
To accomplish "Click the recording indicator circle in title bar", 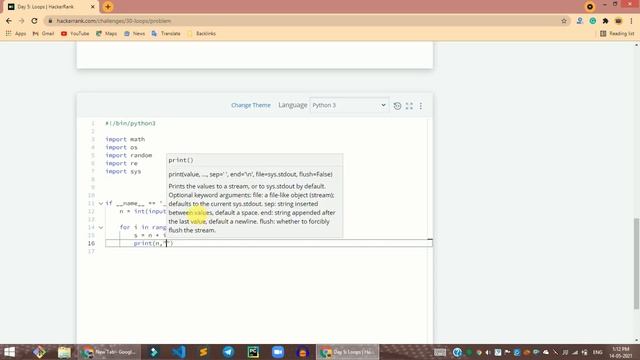I will pos(590,7).
